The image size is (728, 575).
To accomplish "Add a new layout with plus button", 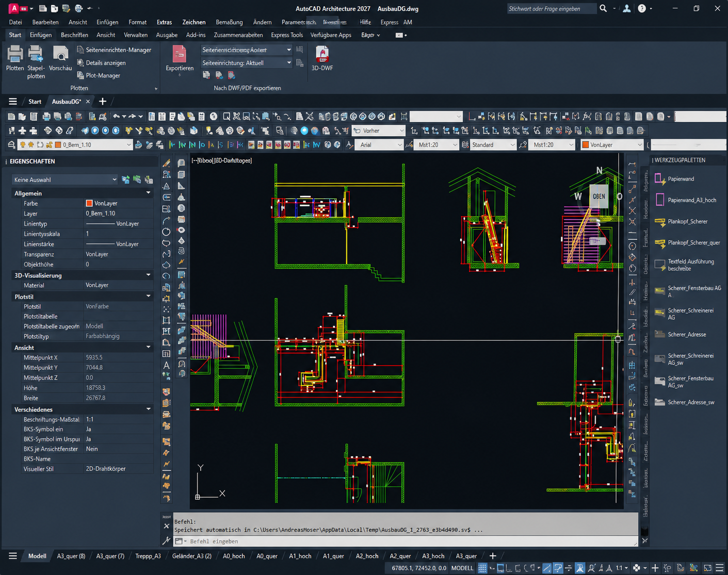I will pyautogui.click(x=493, y=556).
